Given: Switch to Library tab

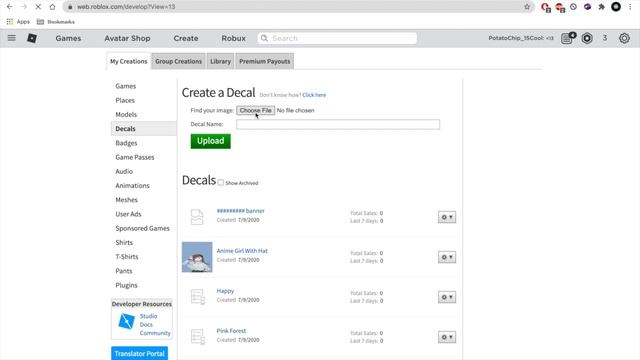Looking at the screenshot, I should click(220, 61).
